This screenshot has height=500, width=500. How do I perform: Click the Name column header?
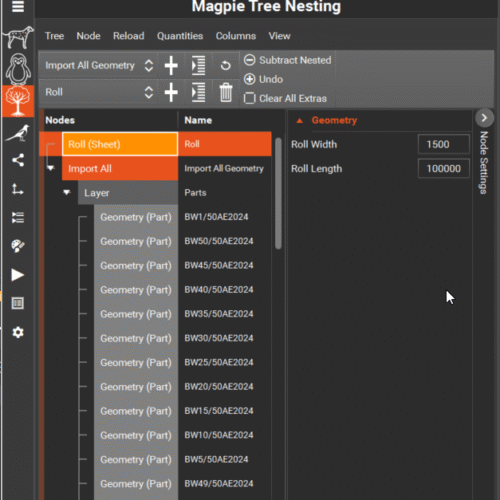pos(198,120)
